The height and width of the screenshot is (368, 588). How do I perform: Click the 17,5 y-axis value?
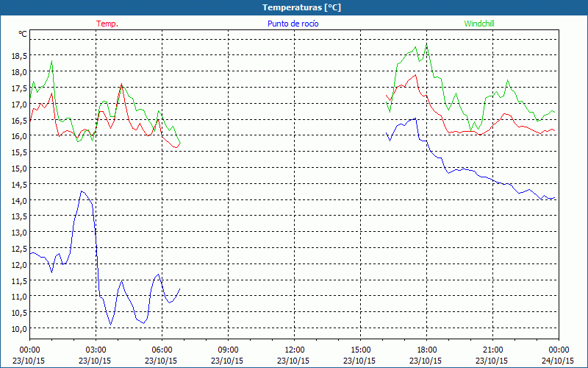click(19, 88)
